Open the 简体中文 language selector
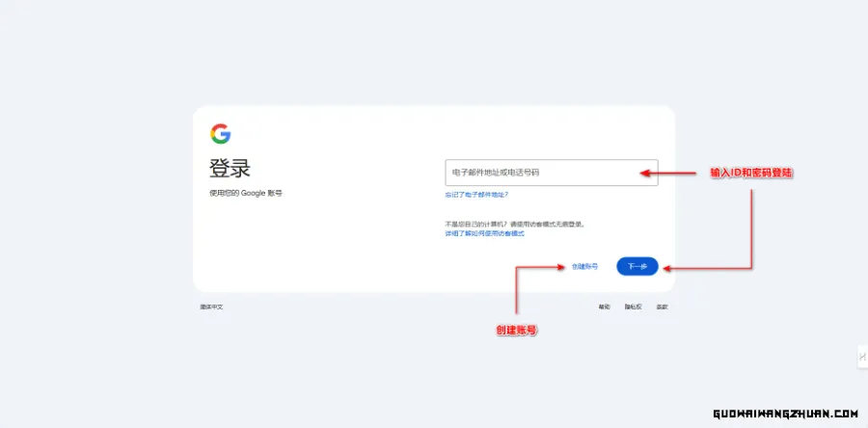 pos(211,307)
